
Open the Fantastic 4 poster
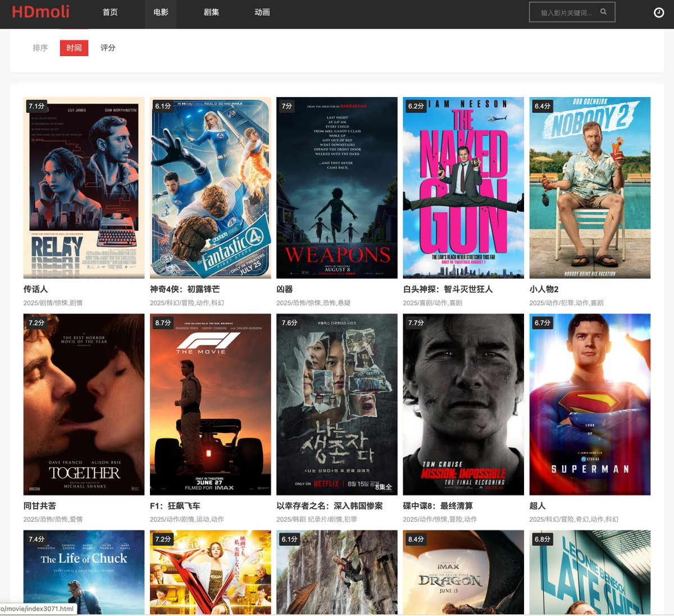tap(210, 188)
